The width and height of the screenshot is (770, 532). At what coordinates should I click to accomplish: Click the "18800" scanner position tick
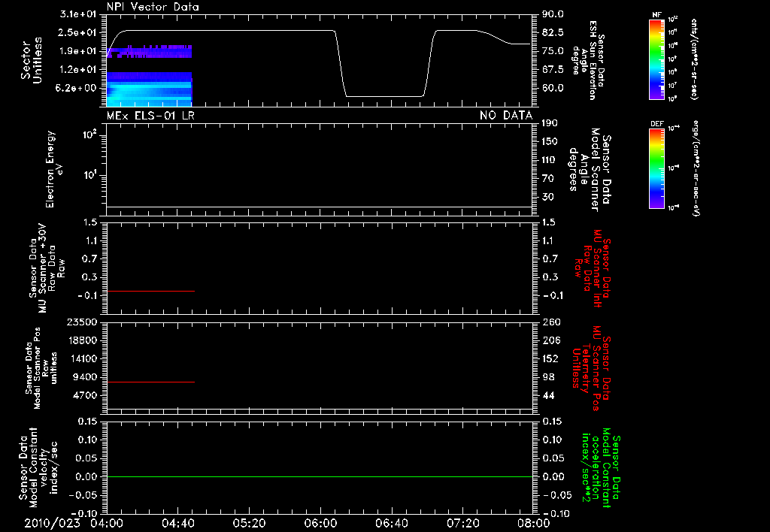81,340
